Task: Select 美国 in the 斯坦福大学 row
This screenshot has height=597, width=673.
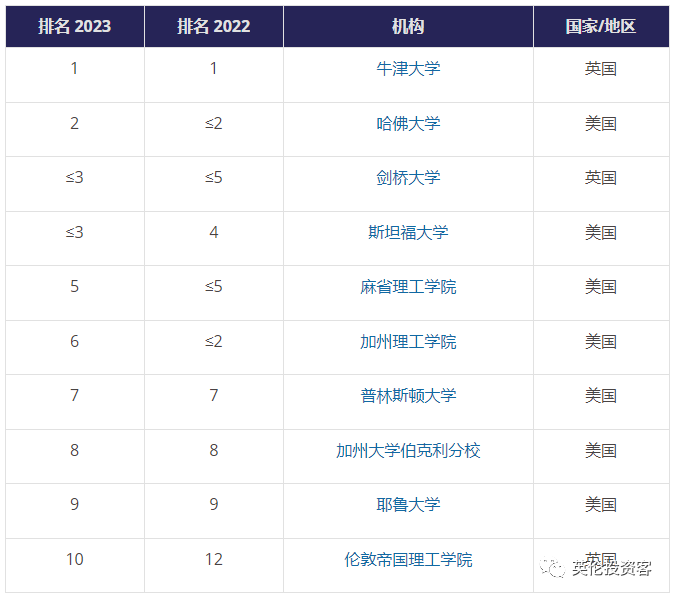Action: click(x=601, y=233)
